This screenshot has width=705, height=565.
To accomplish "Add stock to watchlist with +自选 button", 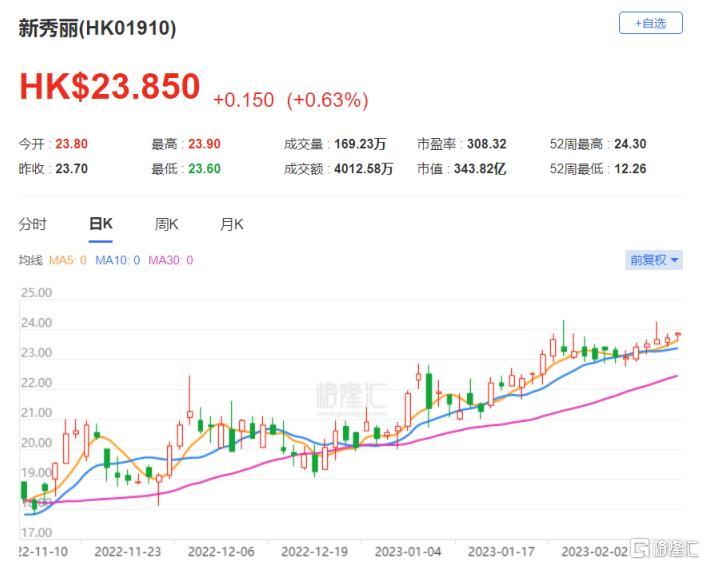I will (651, 23).
